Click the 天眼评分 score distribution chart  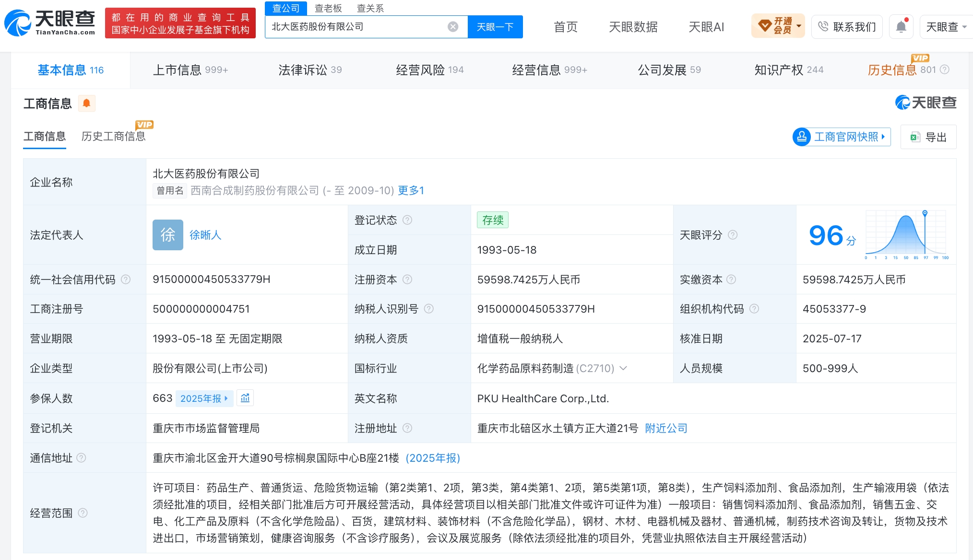pos(906,235)
